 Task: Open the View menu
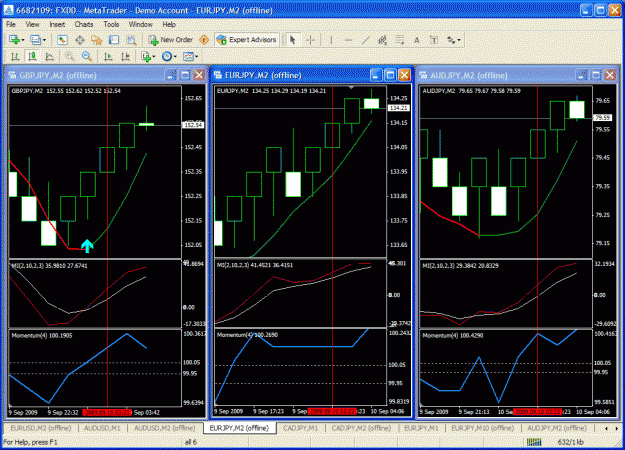(x=32, y=24)
